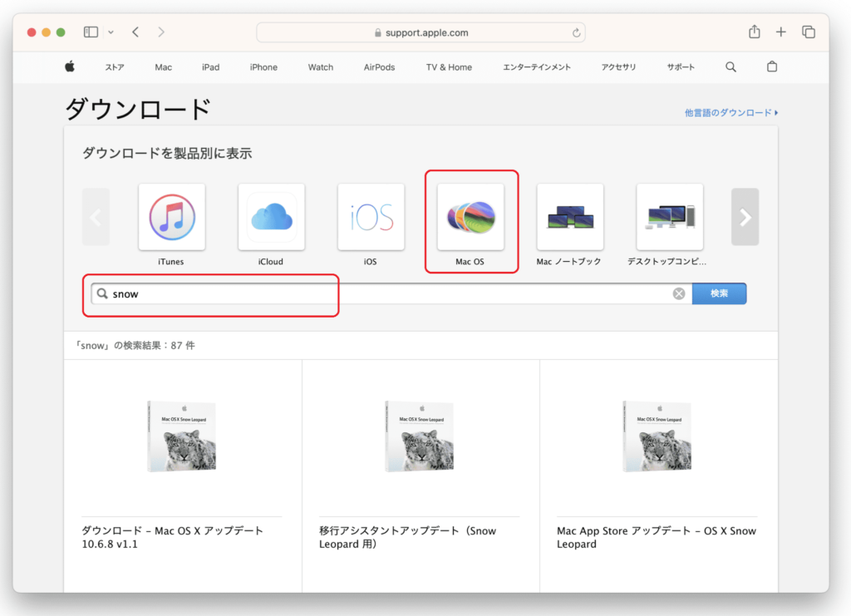Click the Snow Leopard box above 10.6.8 v1.1
The height and width of the screenshot is (616, 851).
[x=182, y=436]
